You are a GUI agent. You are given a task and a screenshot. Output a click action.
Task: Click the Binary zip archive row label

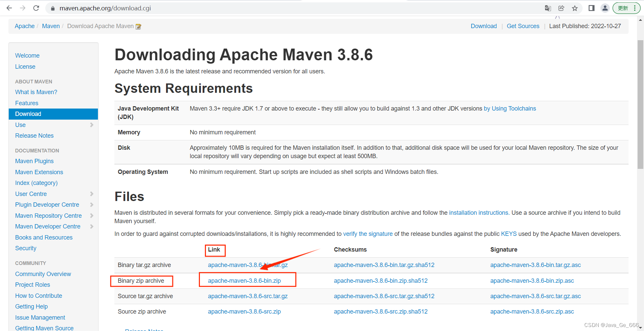141,281
